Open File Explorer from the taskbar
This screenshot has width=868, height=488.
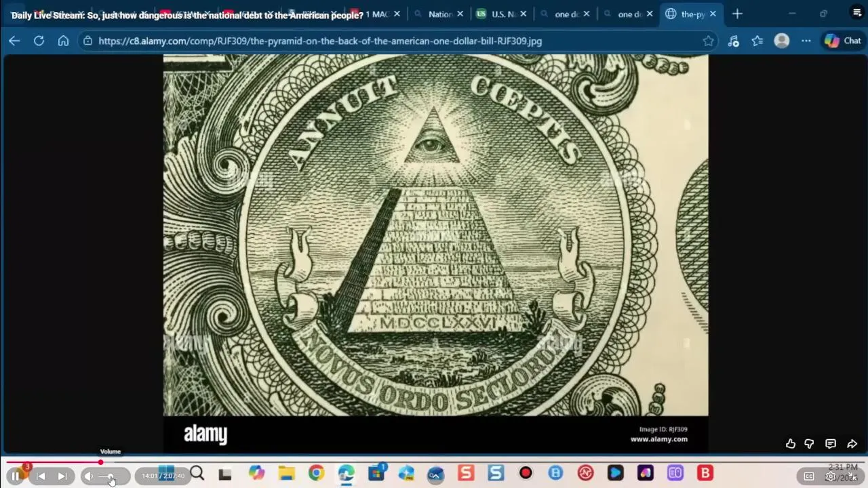(x=286, y=473)
